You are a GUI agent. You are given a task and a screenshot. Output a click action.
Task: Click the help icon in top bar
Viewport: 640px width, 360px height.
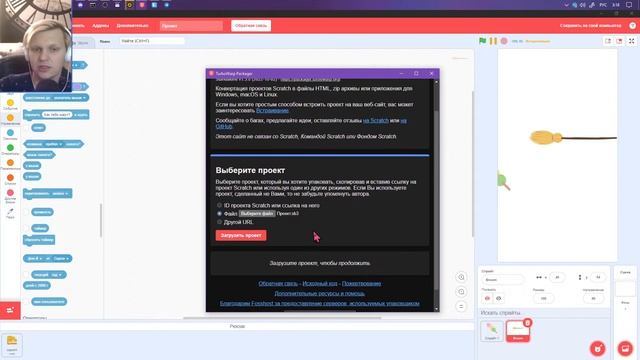coord(632,25)
